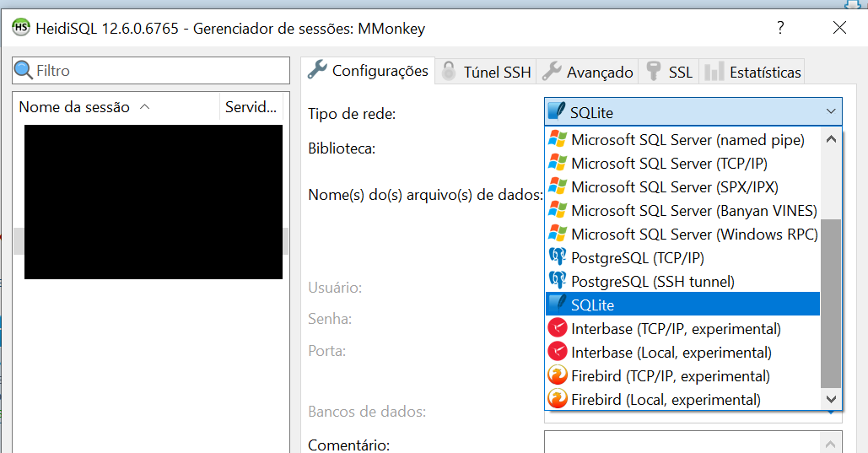
Task: Choose the highlighted SQLite option
Action: [682, 304]
